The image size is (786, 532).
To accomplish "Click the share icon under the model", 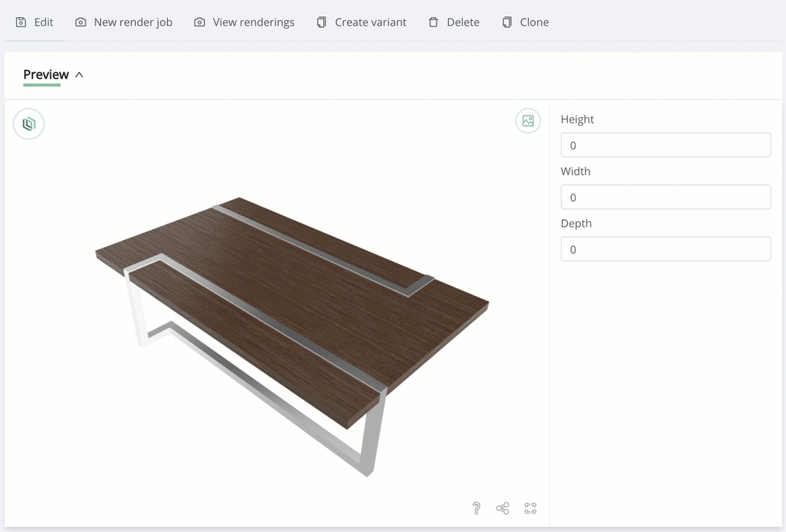I will click(x=503, y=508).
